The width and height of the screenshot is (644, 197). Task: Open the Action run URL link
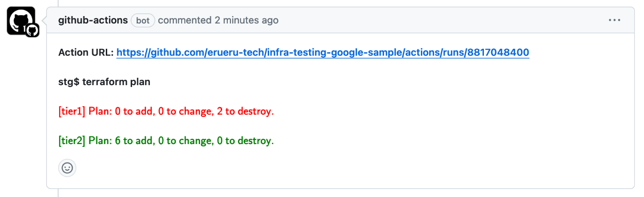[323, 52]
